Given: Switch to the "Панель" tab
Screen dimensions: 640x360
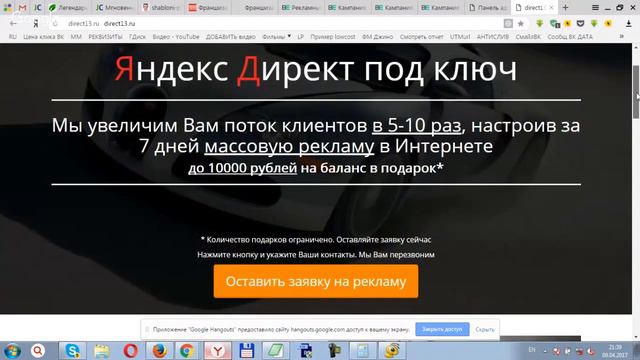Looking at the screenshot, I should point(487,7).
